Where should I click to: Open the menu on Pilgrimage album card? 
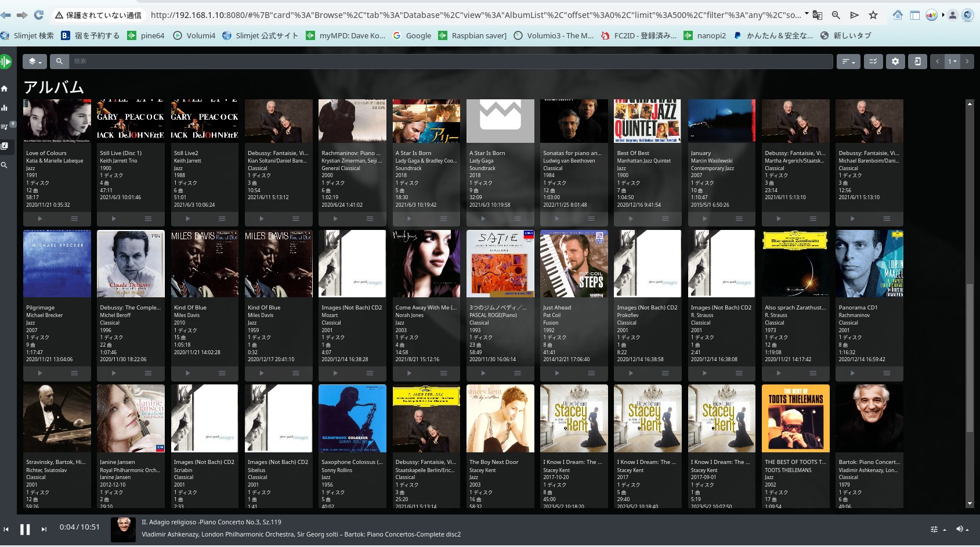click(x=74, y=373)
